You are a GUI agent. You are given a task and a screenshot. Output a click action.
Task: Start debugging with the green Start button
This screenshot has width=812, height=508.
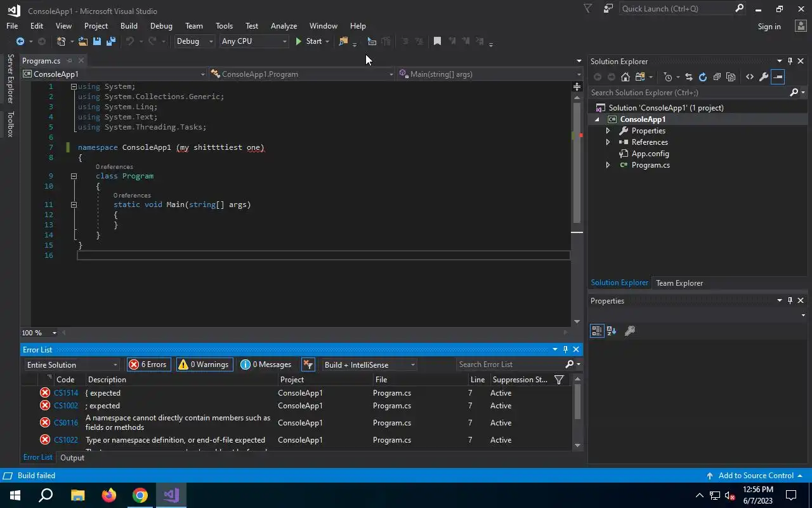[309, 41]
